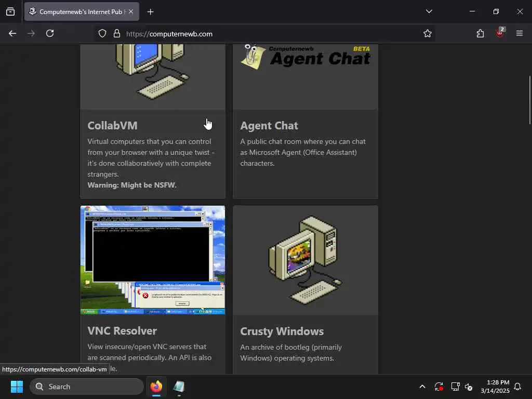The image size is (532, 399).
Task: Open the second pinned taskbar app icon
Action: click(179, 387)
